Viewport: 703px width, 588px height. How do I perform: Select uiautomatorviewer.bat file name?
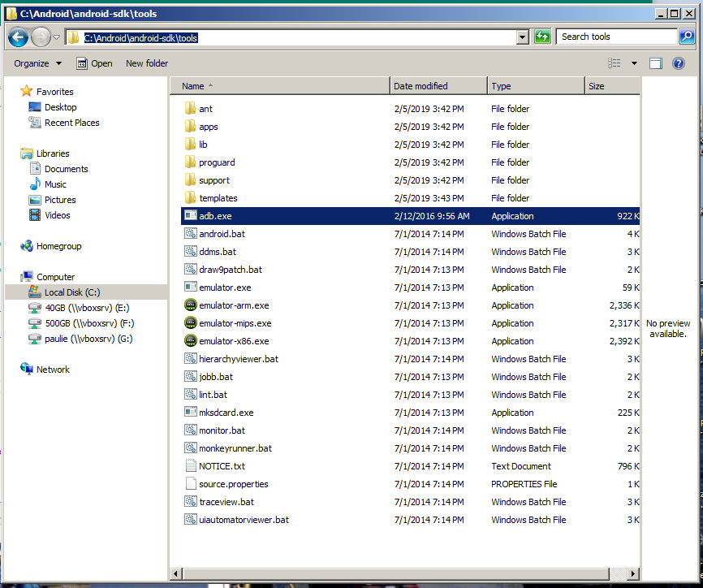(244, 520)
